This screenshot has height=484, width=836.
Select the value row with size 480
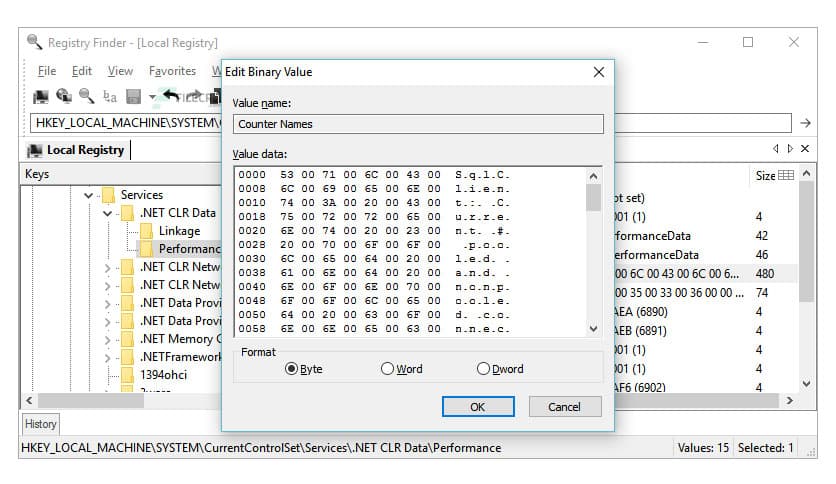tap(706, 274)
